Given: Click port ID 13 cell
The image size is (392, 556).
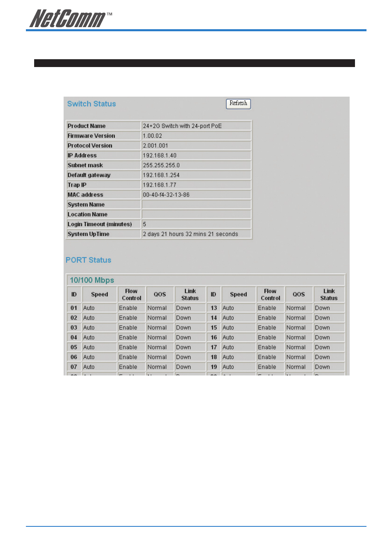Looking at the screenshot, I should tap(213, 308).
